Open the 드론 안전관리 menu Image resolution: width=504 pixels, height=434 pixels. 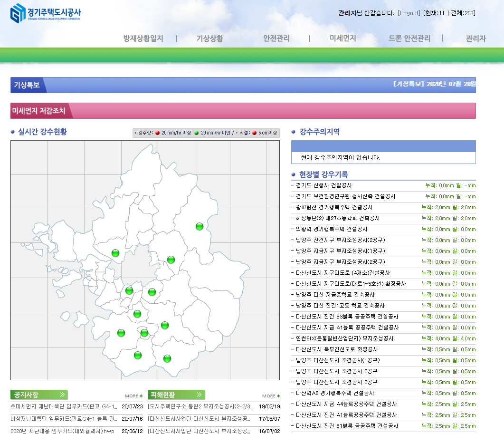click(x=409, y=39)
